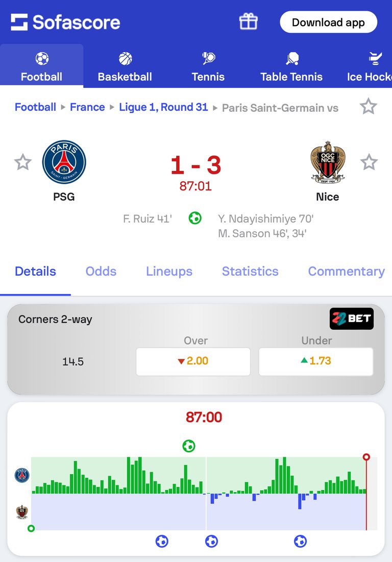
Task: Tap the Download app button
Action: tap(329, 22)
